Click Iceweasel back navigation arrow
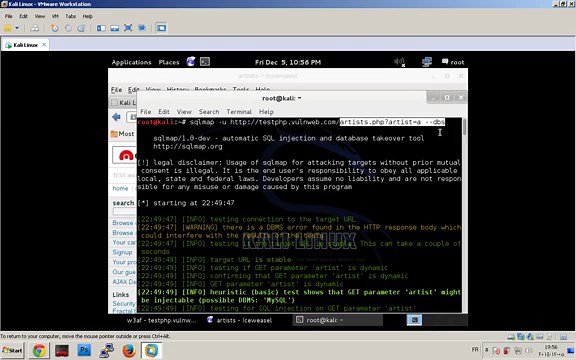This screenshot has width=576, height=360. pyautogui.click(x=116, y=117)
